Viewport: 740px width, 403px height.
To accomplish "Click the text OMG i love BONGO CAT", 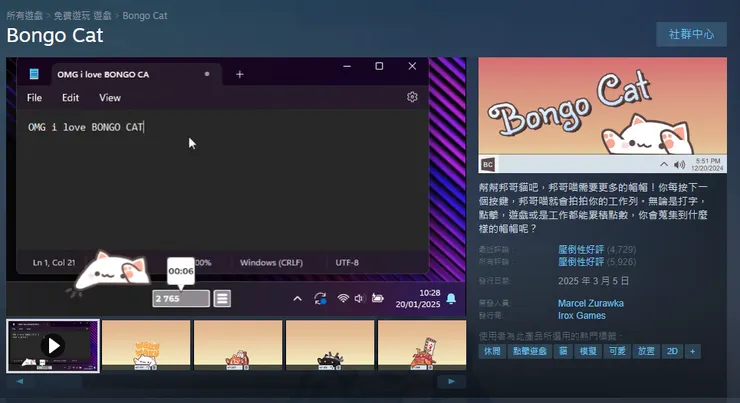I will [85, 127].
